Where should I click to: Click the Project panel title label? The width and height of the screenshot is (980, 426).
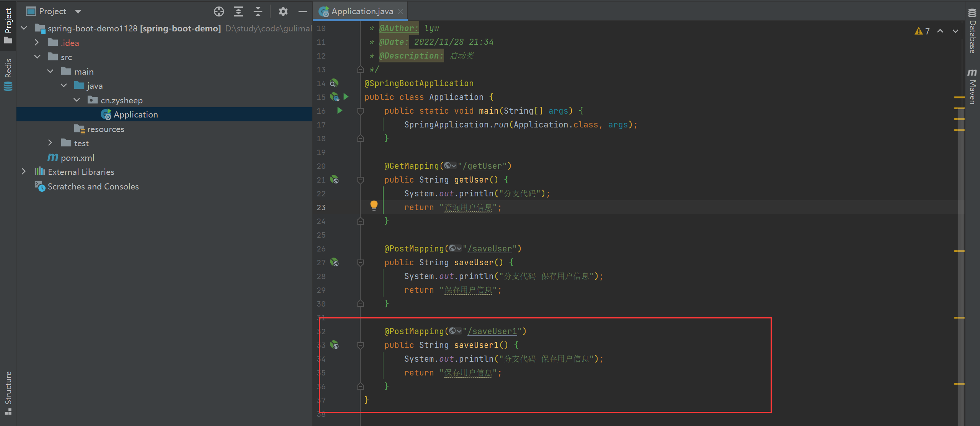click(52, 11)
